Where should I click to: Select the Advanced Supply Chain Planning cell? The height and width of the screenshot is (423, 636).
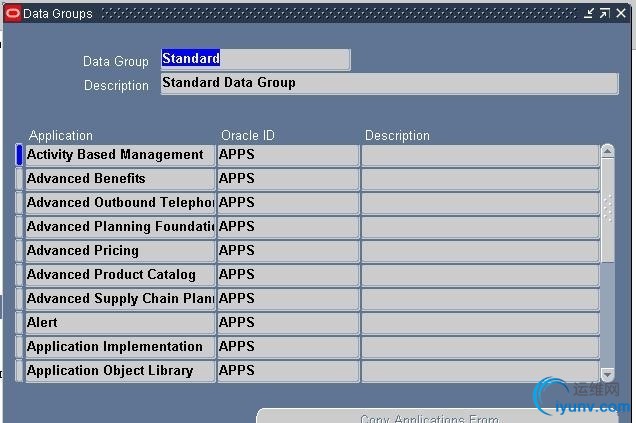(x=120, y=299)
